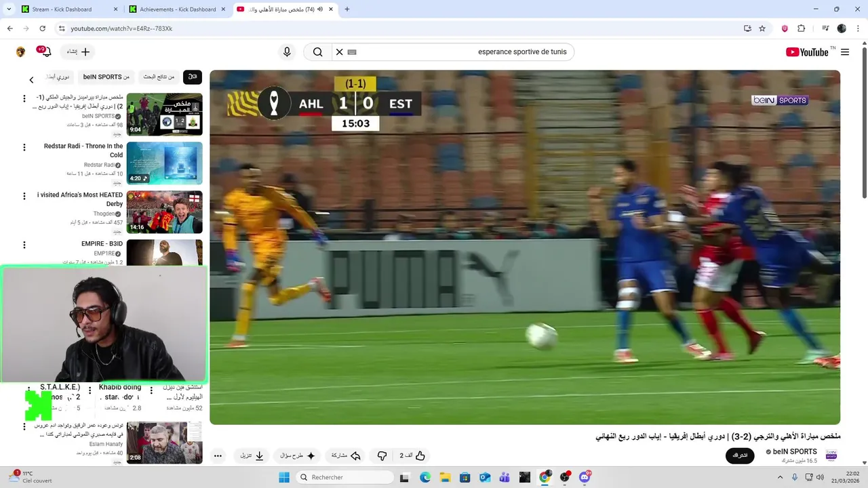Image resolution: width=868 pixels, height=488 pixels.
Task: Open the 9:04 match highlights thumbnail
Action: coord(165,114)
